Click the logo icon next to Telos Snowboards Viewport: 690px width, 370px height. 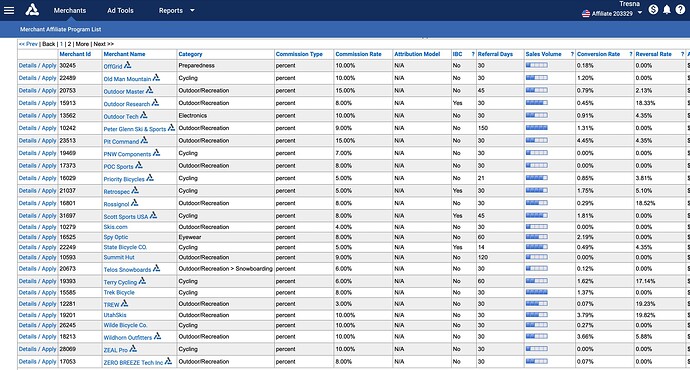tap(156, 268)
